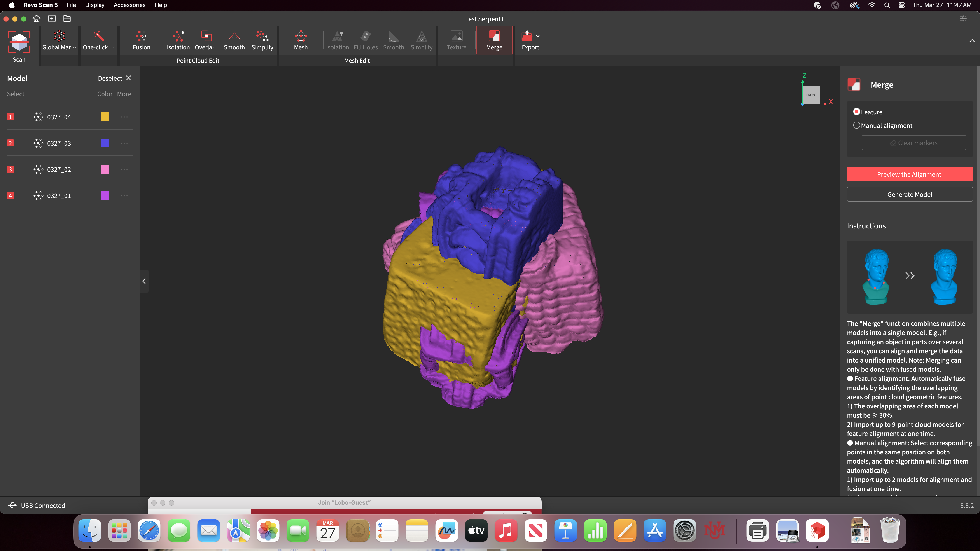This screenshot has width=980, height=551.
Task: Select the Feature alignment radio button
Action: click(856, 112)
